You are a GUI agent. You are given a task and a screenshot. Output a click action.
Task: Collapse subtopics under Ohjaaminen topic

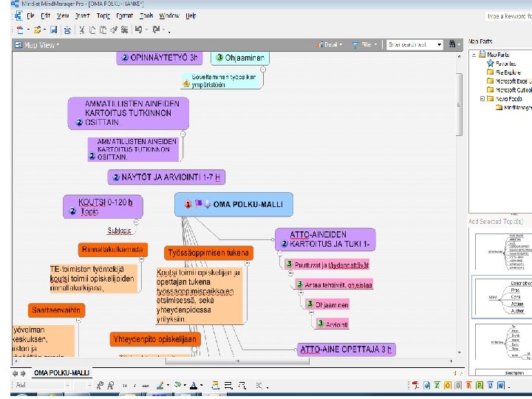[x=263, y=69]
